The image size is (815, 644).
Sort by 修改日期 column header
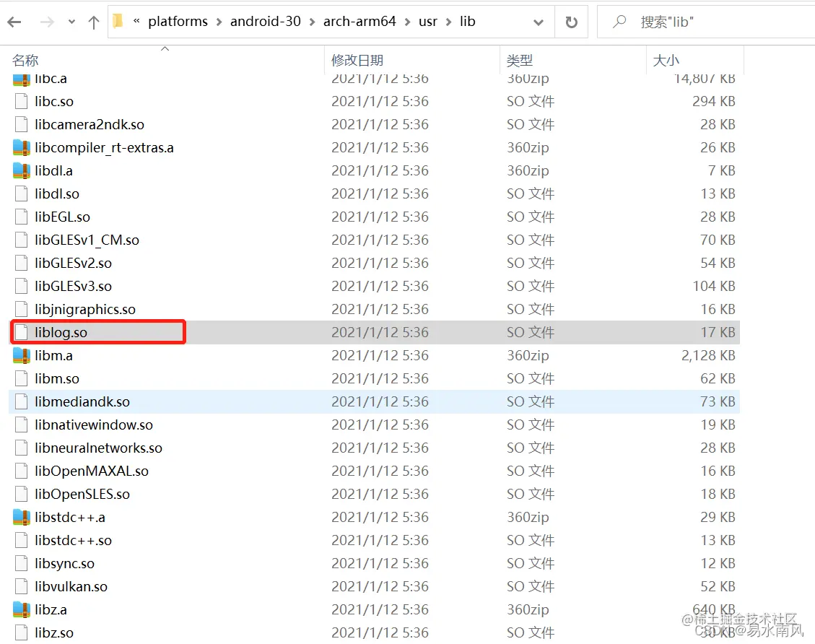tap(357, 61)
